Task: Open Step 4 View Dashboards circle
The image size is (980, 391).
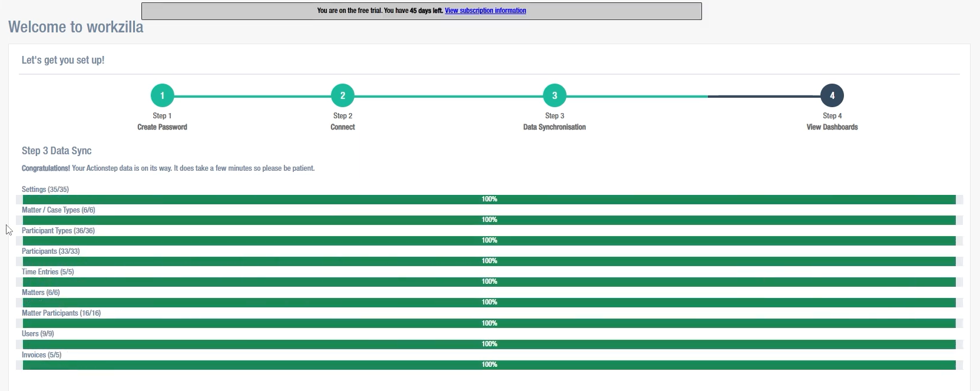Action: point(832,95)
